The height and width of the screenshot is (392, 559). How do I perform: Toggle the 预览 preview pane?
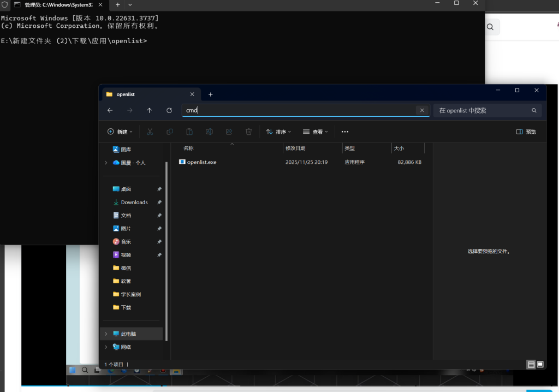[x=526, y=132]
